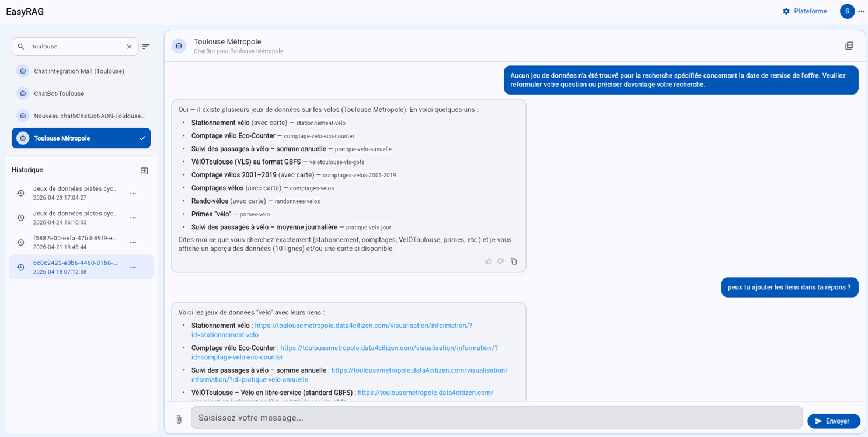Screen dimensions: 868x437
Task: Open the pratique-velo-annuelle dataset link
Action: (349, 375)
